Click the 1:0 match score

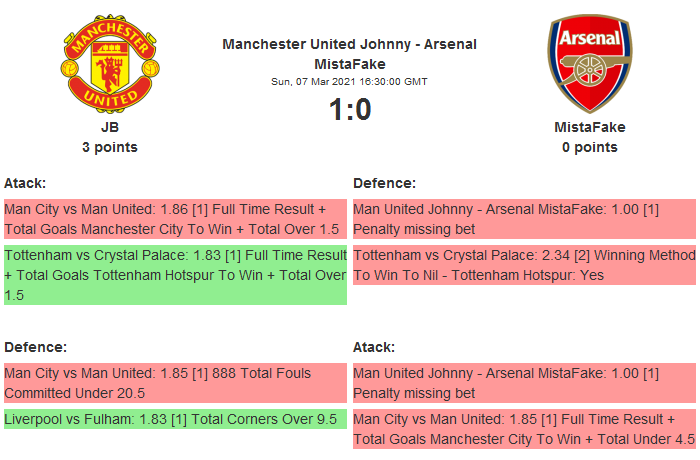click(x=350, y=109)
